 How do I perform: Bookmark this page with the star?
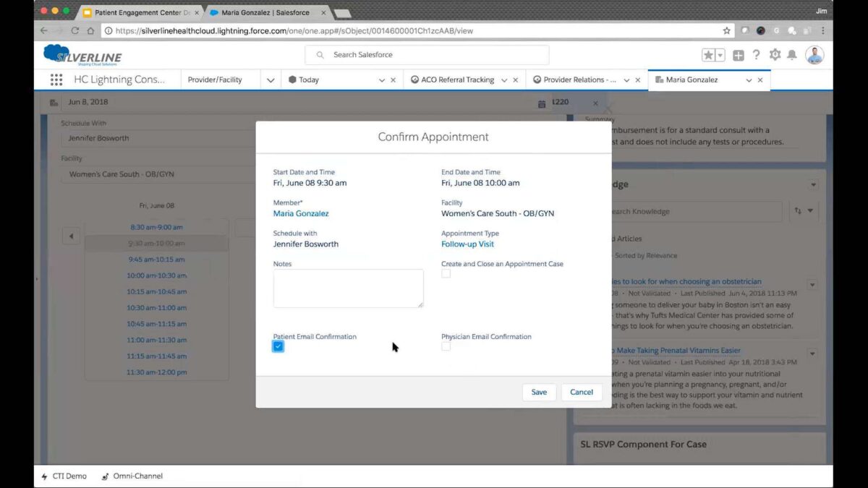click(x=726, y=31)
